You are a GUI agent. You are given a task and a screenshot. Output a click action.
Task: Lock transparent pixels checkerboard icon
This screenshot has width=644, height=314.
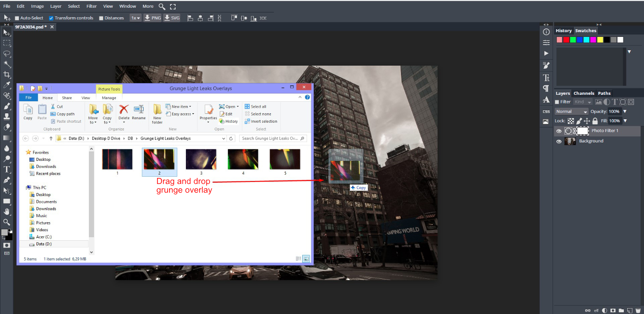tap(571, 121)
